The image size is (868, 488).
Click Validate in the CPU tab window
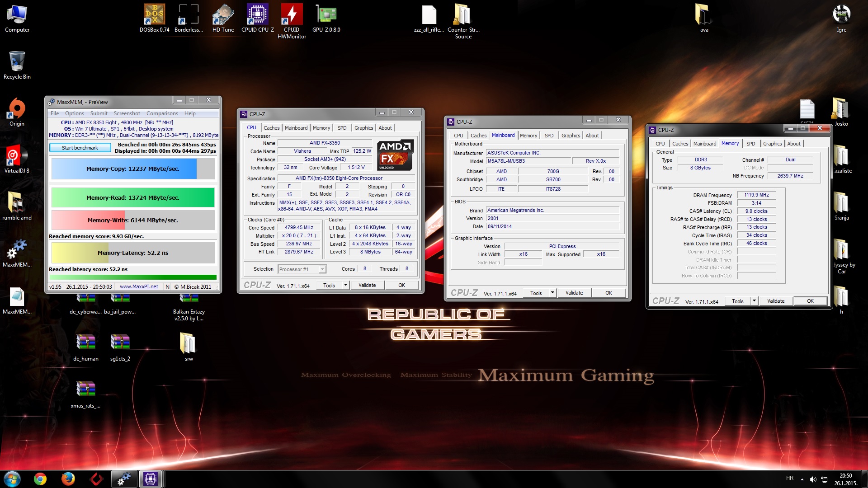click(367, 285)
